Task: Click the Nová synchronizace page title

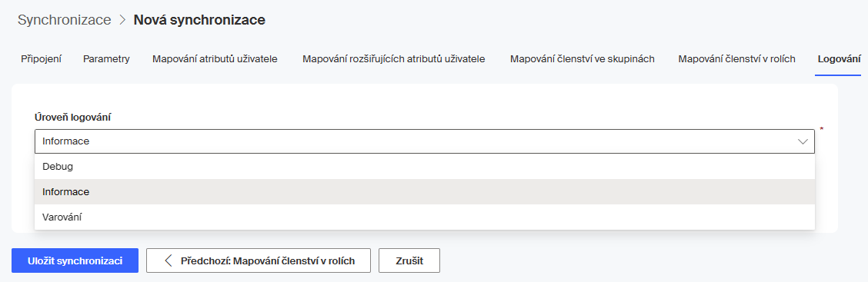Action: (199, 20)
